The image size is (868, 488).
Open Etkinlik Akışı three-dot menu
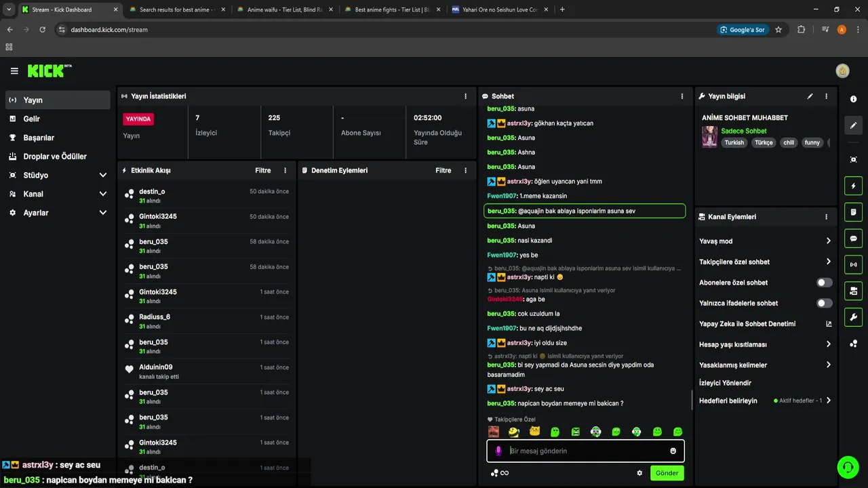tap(285, 171)
